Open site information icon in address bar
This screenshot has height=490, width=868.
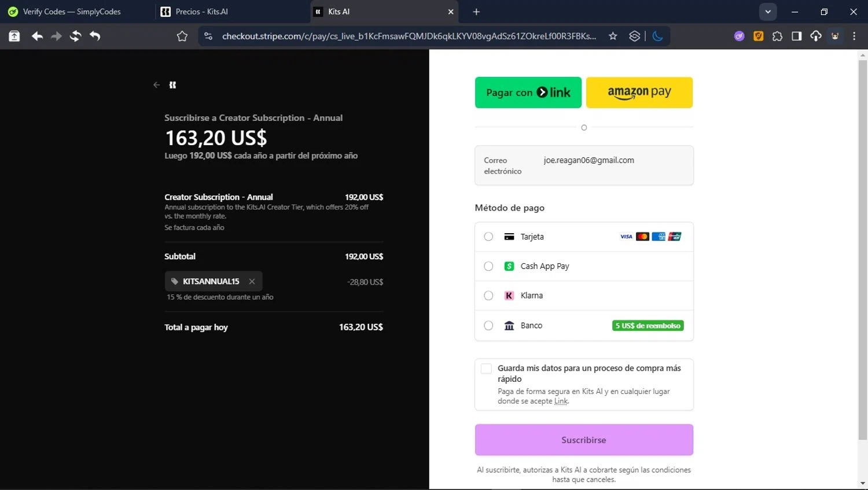click(x=208, y=36)
